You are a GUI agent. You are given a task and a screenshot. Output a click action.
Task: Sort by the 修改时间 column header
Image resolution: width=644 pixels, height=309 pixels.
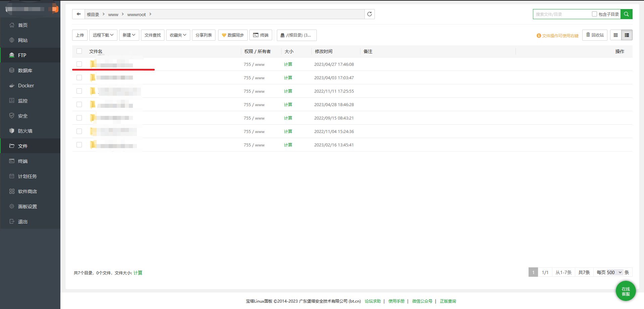tap(324, 51)
